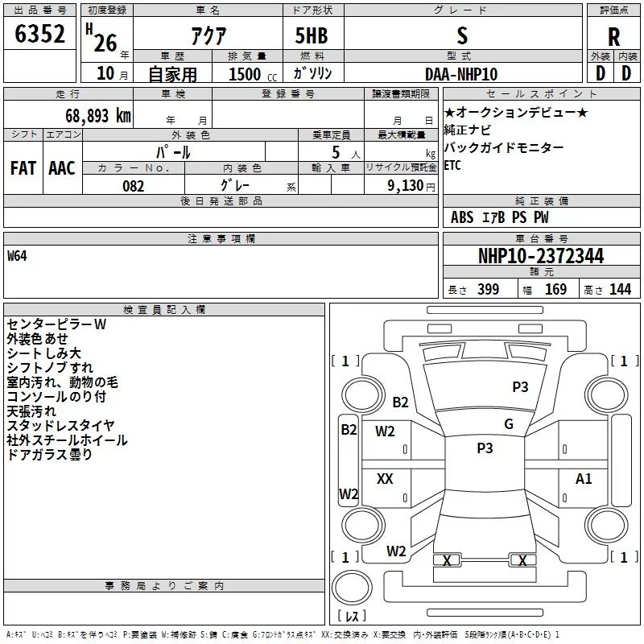Select the equipment line ABS エアB PS PW
644x644 pixels.
click(x=499, y=217)
